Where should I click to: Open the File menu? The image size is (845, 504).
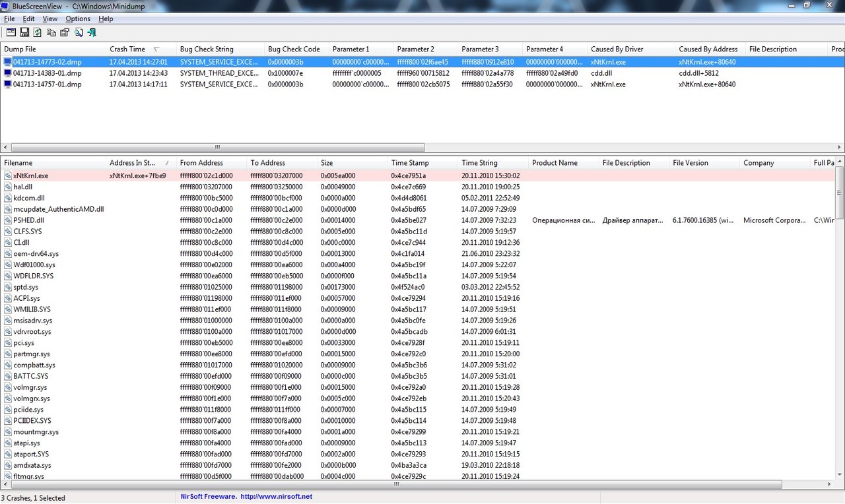pyautogui.click(x=9, y=18)
